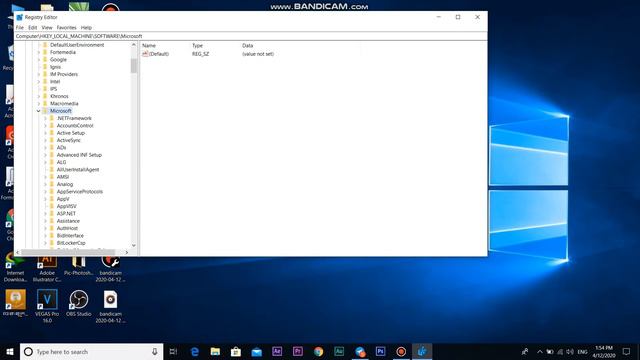The height and width of the screenshot is (360, 640).
Task: Select the Analog key
Action: tap(64, 184)
